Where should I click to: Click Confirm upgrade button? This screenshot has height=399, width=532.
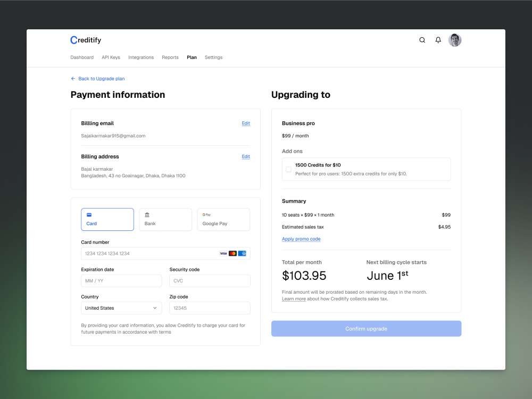[x=366, y=329]
